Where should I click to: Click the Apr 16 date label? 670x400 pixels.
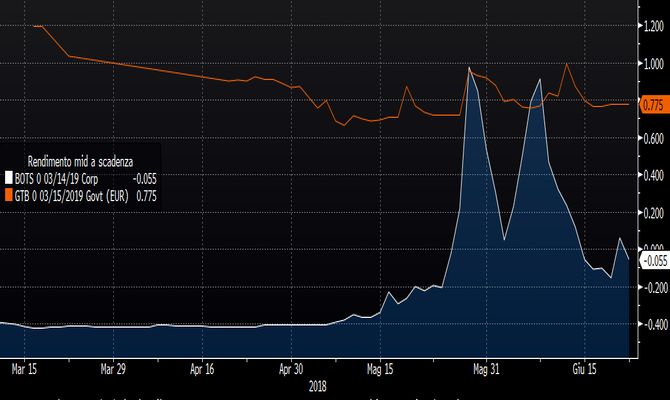203,368
